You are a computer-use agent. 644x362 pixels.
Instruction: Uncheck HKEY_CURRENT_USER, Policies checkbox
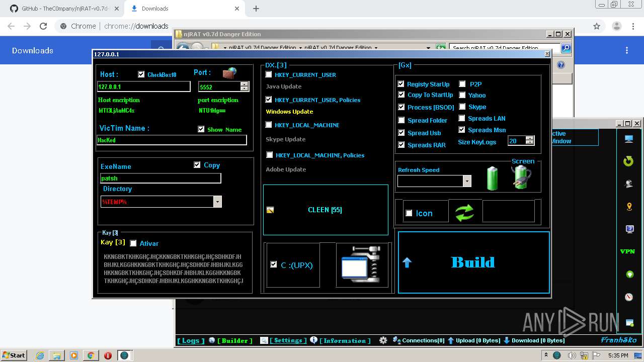coord(269,100)
